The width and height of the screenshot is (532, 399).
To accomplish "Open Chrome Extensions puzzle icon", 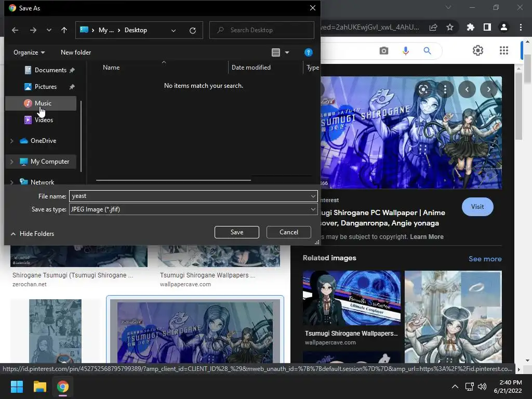I will click(470, 27).
